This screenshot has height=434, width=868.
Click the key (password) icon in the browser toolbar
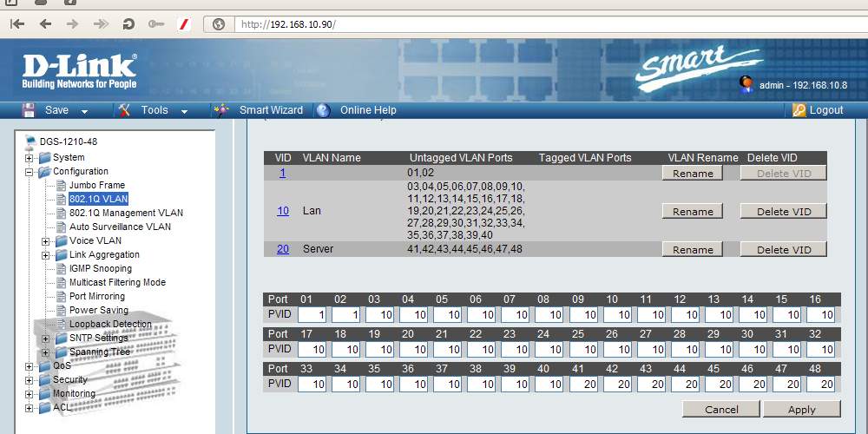pyautogui.click(x=156, y=23)
